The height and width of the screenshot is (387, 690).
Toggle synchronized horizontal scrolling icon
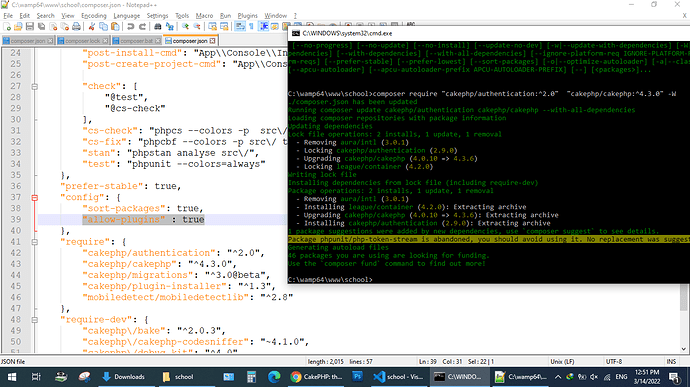click(x=224, y=27)
